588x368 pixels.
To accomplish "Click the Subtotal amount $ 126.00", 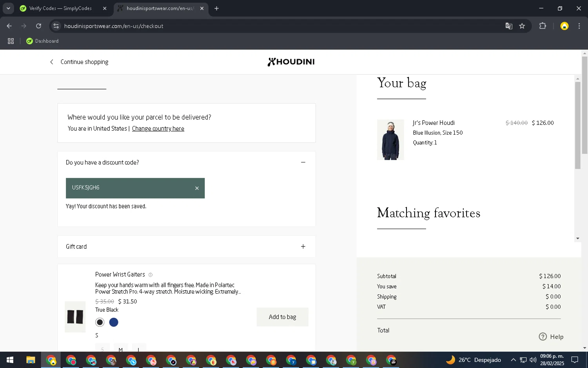I will click(x=550, y=276).
